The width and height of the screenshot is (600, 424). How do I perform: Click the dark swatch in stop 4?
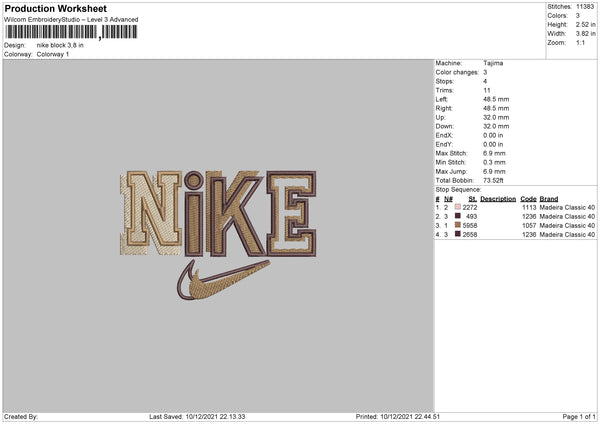tap(458, 234)
